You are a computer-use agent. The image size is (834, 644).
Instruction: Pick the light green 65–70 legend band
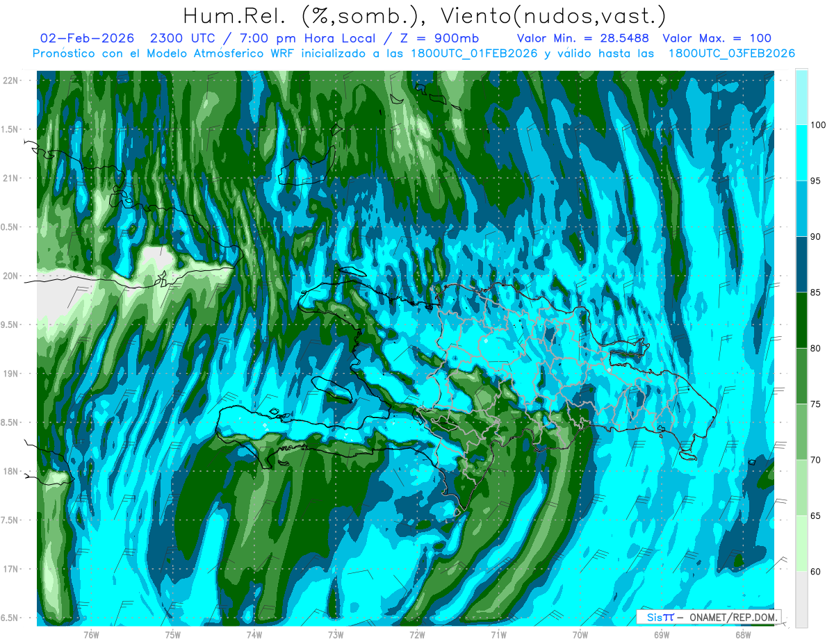coord(801,487)
